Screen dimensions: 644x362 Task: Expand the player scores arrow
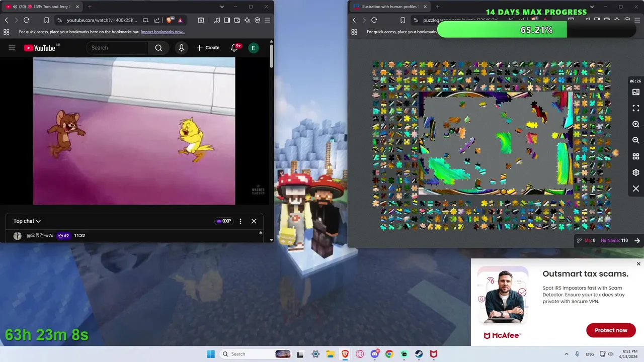tap(637, 240)
